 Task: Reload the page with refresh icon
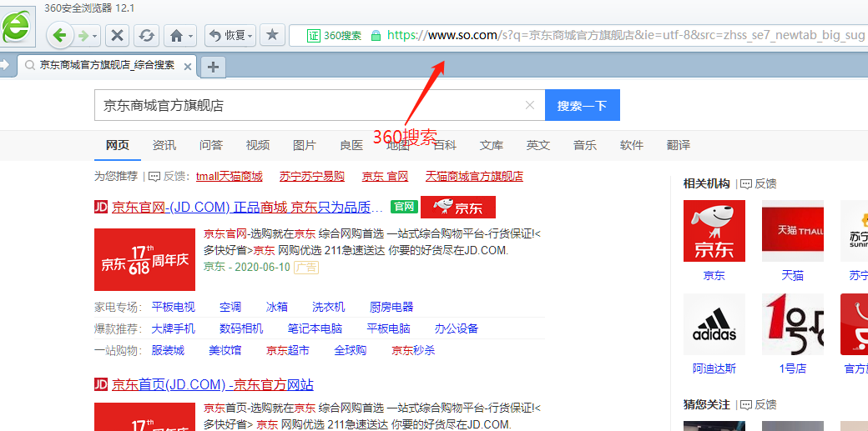pos(146,35)
